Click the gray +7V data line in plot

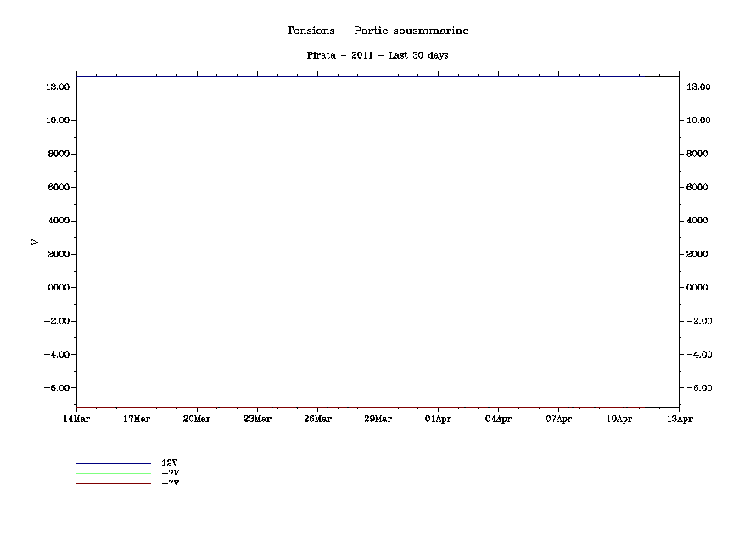pyautogui.click(x=361, y=166)
